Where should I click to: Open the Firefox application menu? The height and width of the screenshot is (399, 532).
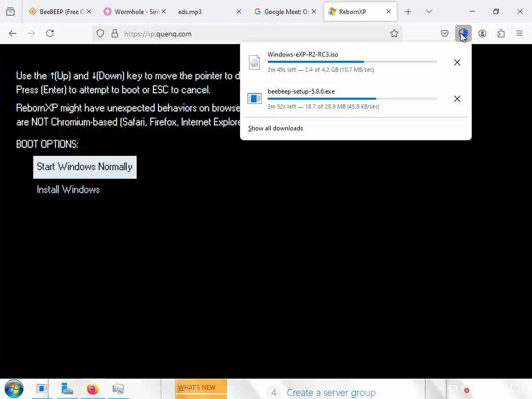[x=519, y=33]
